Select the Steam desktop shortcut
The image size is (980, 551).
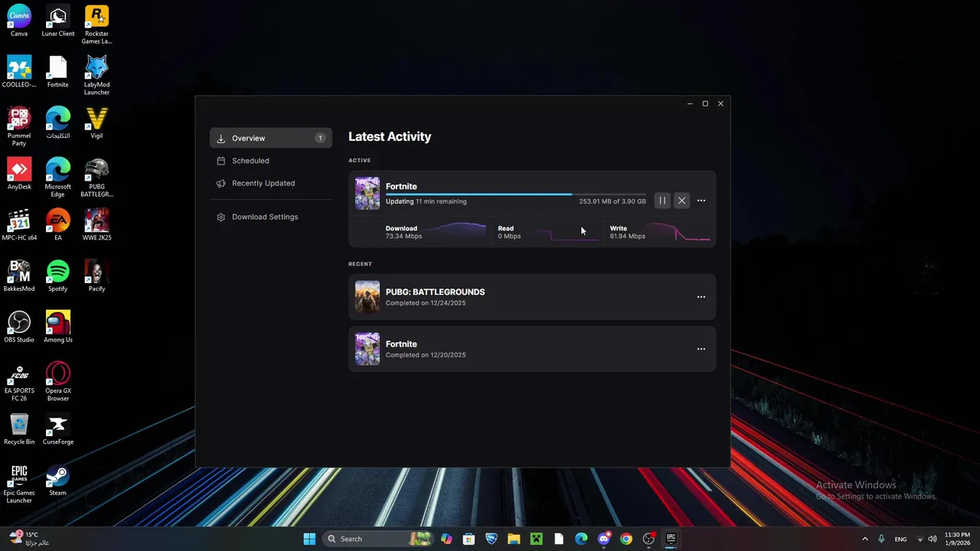58,480
